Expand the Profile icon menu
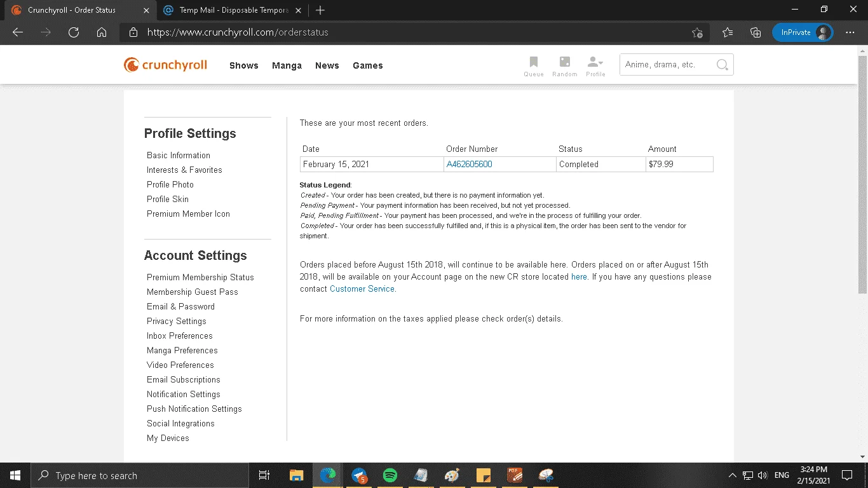 point(595,65)
